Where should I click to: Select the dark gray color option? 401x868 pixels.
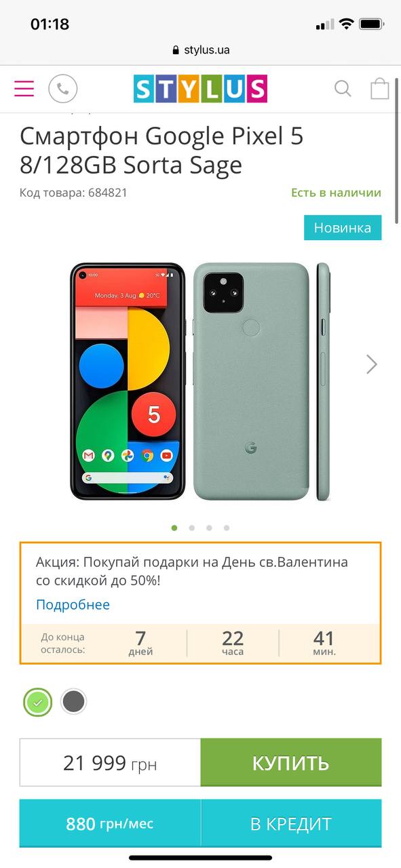[x=73, y=701]
